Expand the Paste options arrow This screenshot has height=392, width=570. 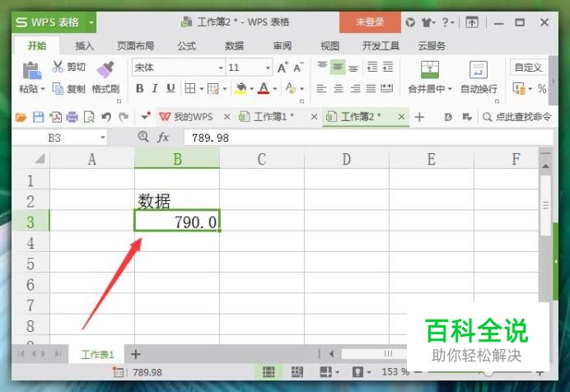43,89
